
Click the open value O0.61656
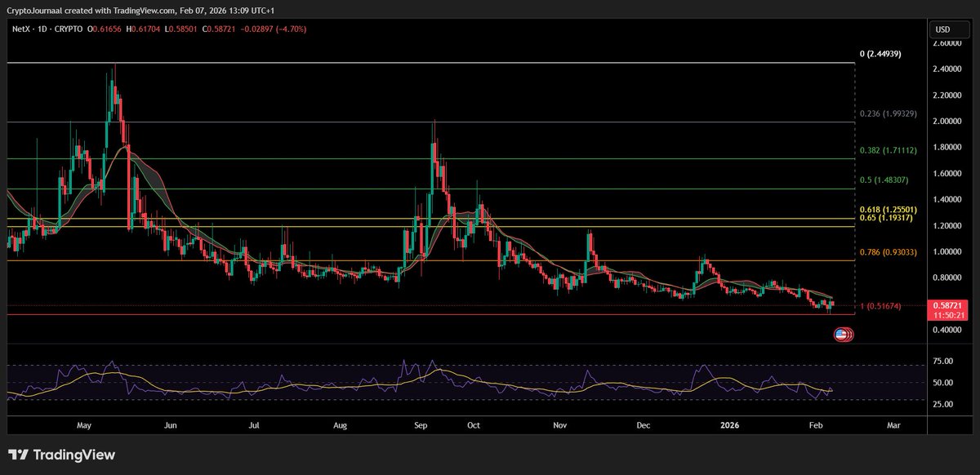coord(104,29)
